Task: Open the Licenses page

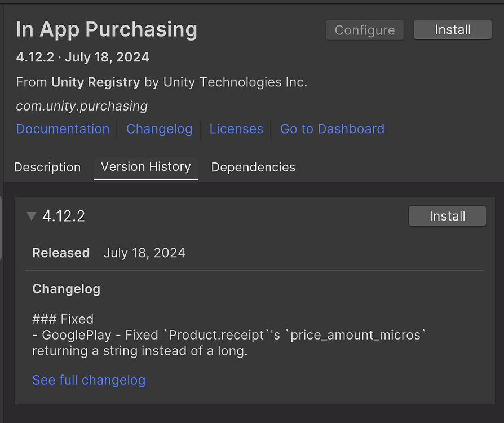Action: 236,129
